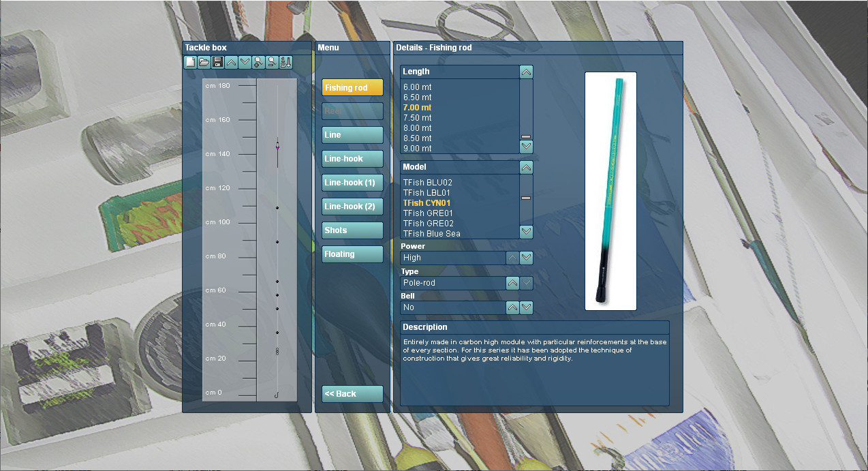
Task: Step Power value down
Action: [526, 258]
